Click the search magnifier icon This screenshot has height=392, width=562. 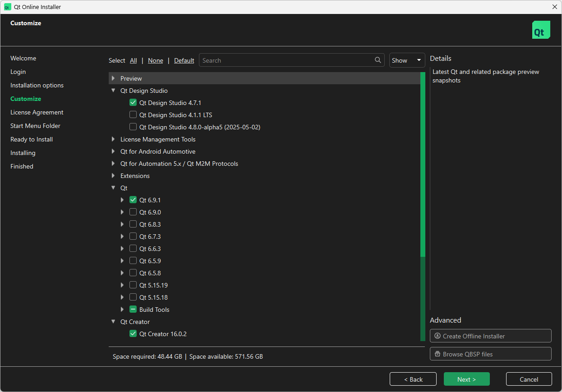pos(378,60)
